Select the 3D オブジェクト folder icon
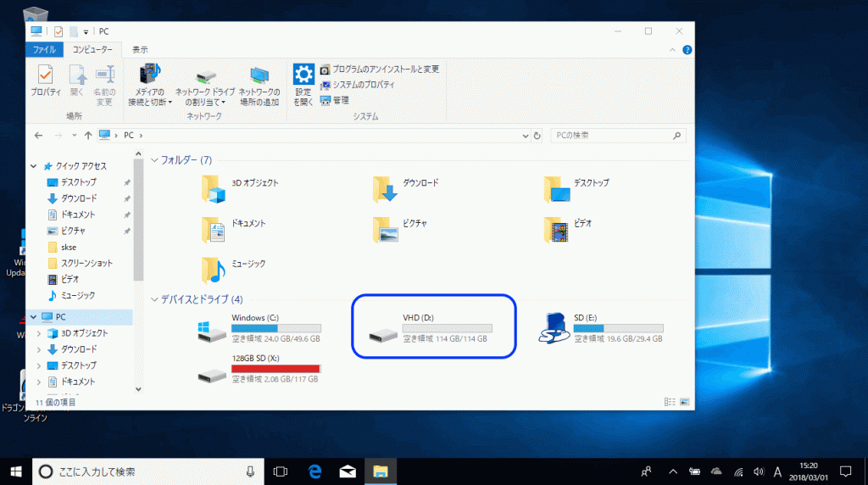Image resolution: width=868 pixels, height=485 pixels. [213, 189]
